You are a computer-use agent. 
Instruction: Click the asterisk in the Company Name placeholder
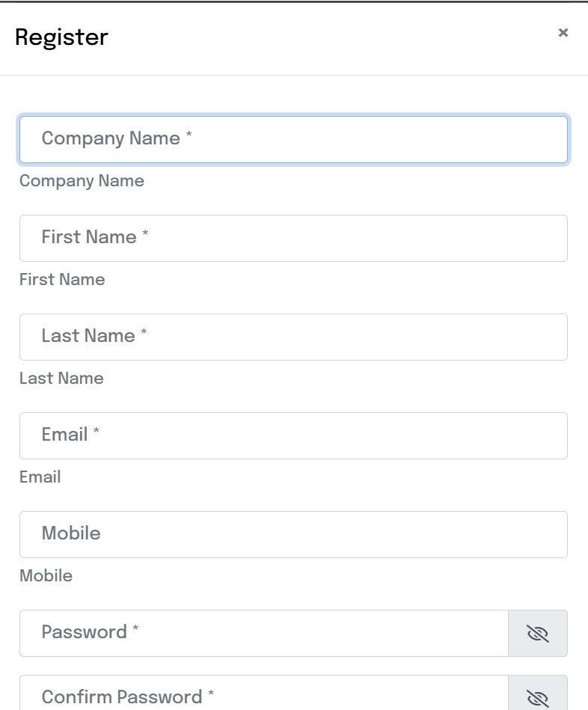click(x=189, y=135)
